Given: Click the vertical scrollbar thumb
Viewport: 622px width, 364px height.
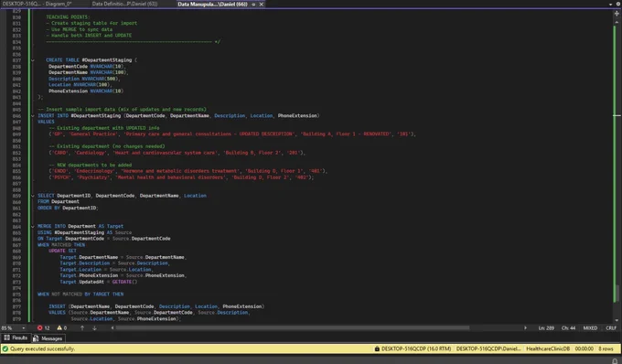Looking at the screenshot, I should (617, 294).
